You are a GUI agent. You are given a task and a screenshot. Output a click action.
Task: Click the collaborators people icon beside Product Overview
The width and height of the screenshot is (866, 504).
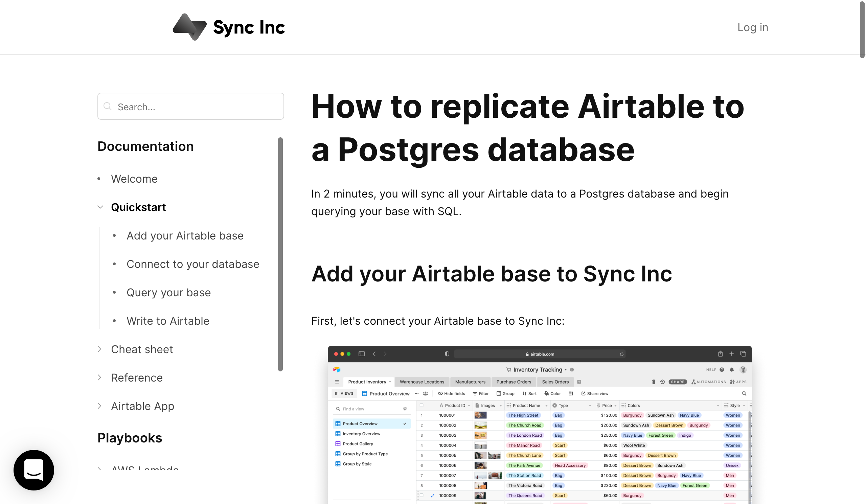coord(426,393)
